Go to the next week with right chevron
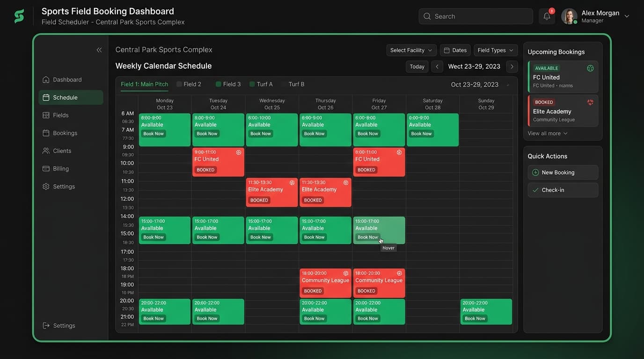Image resolution: width=644 pixels, height=359 pixels. coord(512,66)
